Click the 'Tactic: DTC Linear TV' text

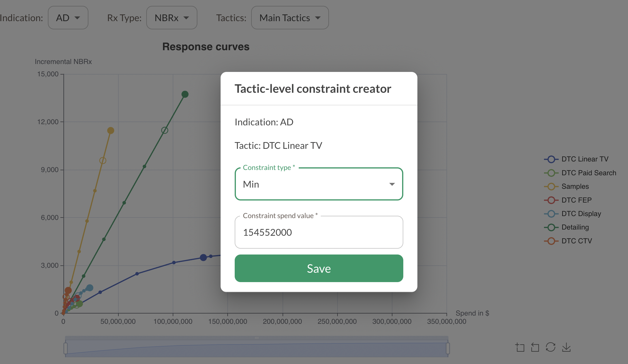click(x=278, y=146)
